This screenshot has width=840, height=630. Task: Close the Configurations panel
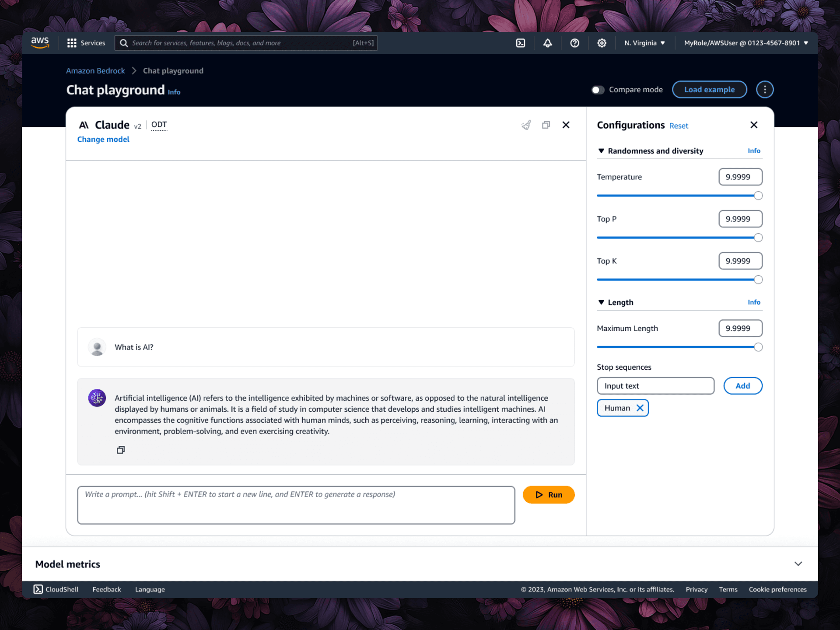click(754, 125)
